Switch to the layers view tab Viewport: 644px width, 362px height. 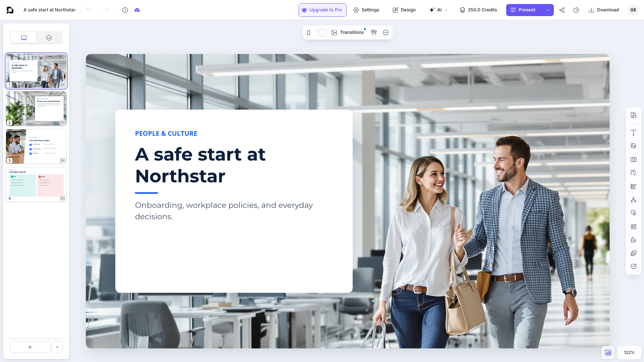[49, 38]
